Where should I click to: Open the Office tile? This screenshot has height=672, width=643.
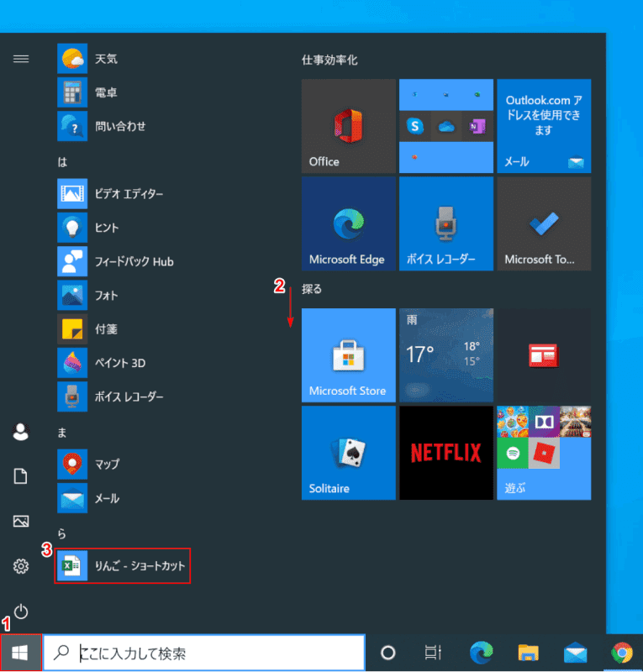[349, 126]
